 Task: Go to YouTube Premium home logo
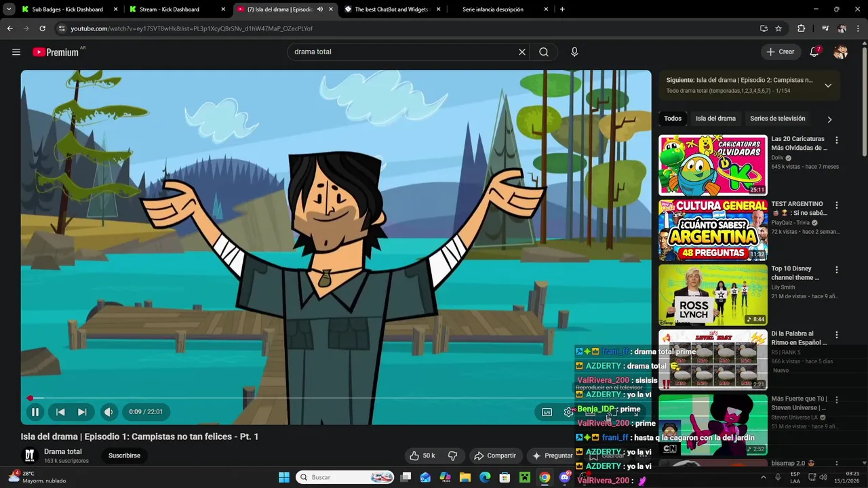[56, 52]
